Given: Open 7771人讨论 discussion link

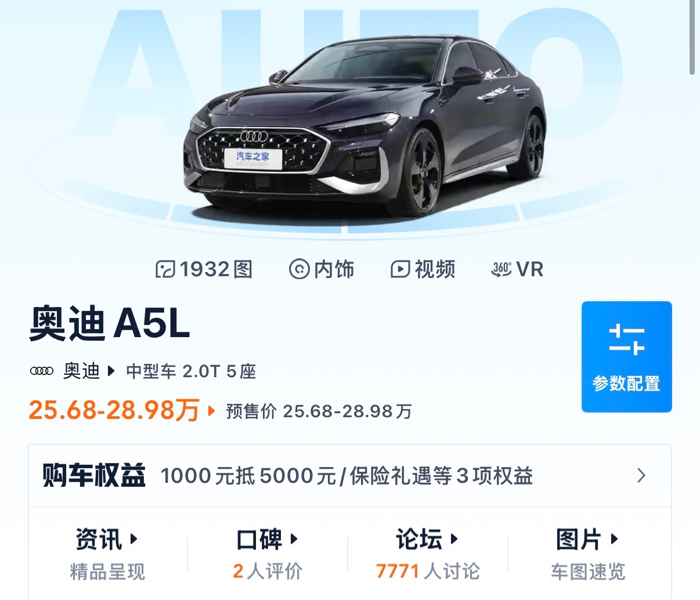Looking at the screenshot, I should tap(428, 571).
